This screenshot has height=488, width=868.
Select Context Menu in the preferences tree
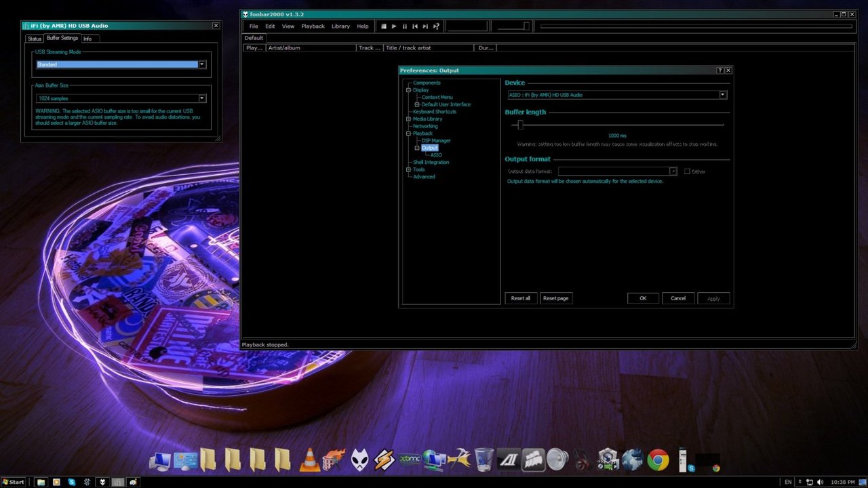coord(437,97)
